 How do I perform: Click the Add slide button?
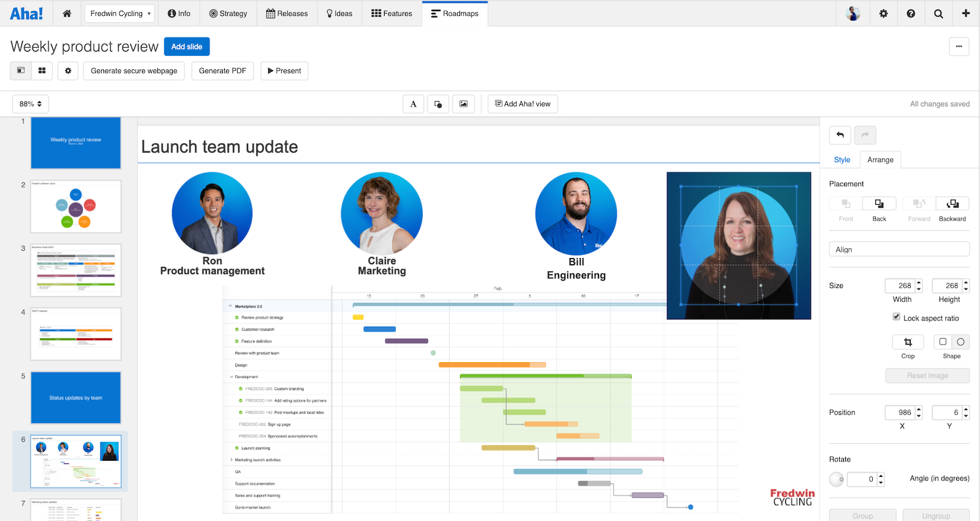(x=187, y=47)
